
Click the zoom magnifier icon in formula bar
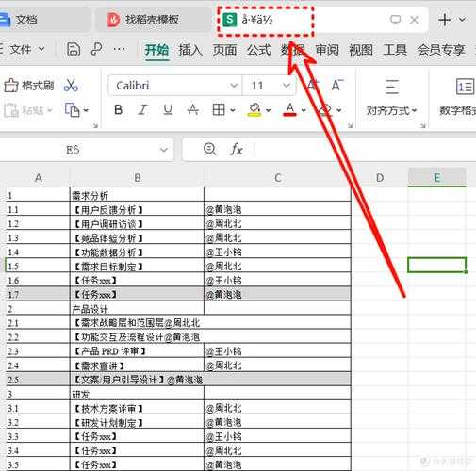209,150
